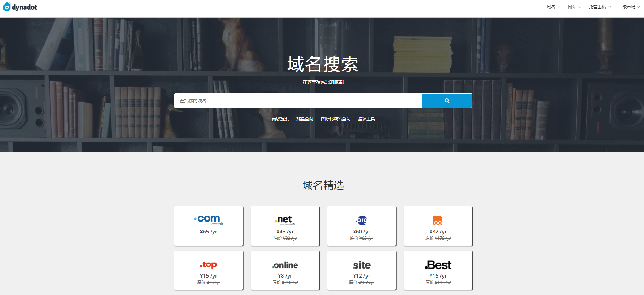Click the 在这里搜索您的域名! subtitle

323,82
